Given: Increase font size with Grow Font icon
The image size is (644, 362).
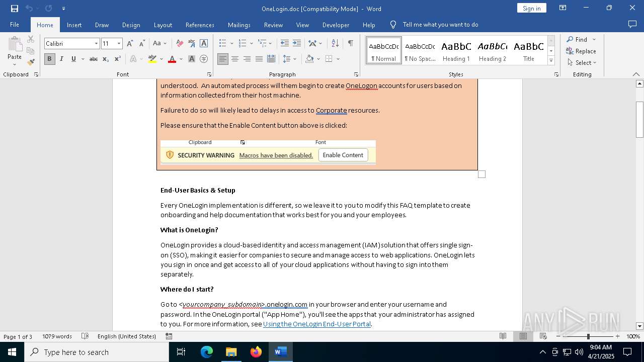Looking at the screenshot, I should coord(130,44).
